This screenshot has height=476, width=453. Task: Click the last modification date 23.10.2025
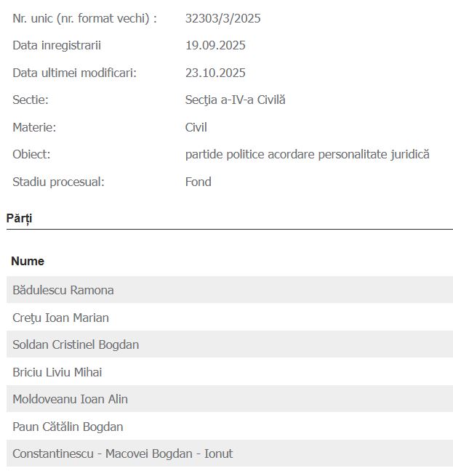pyautogui.click(x=215, y=73)
